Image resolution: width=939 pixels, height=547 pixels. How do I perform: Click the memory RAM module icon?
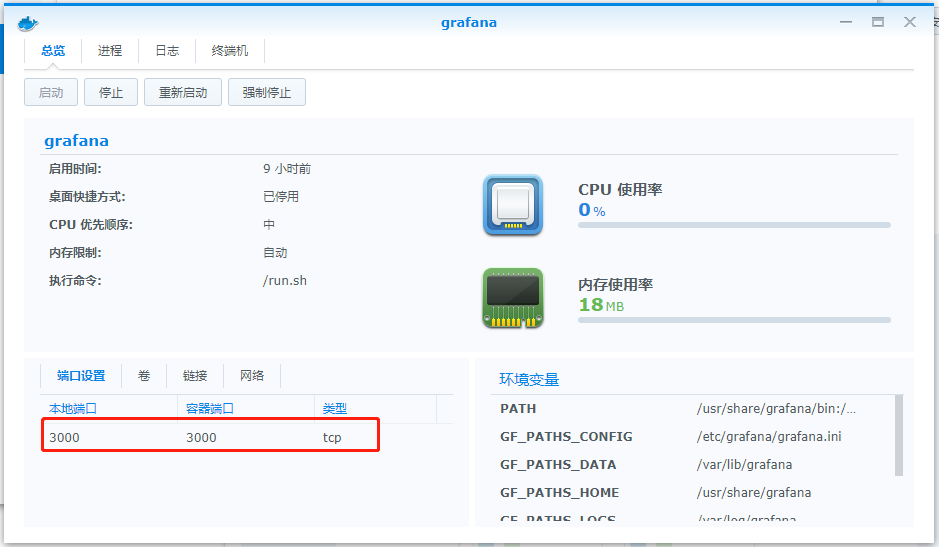coord(513,298)
